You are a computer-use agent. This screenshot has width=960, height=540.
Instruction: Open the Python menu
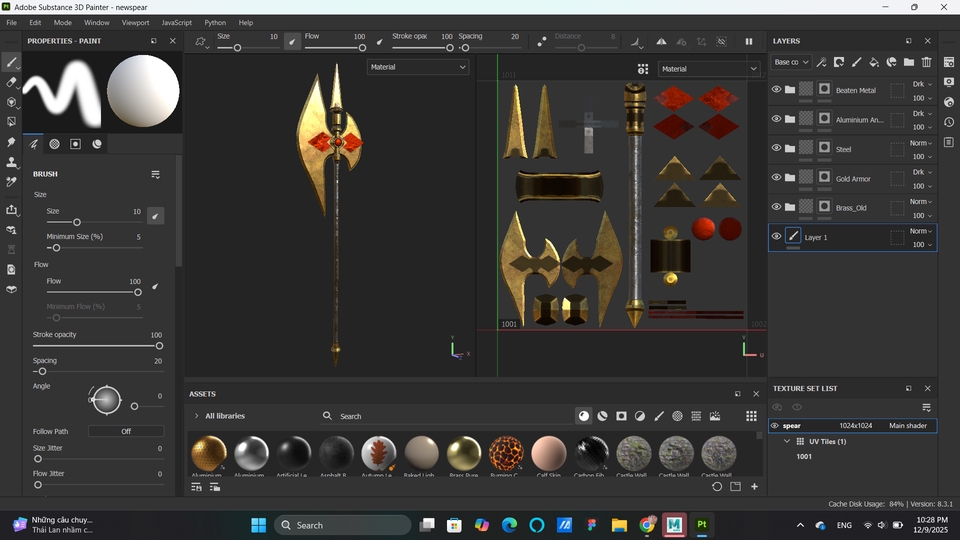click(215, 22)
